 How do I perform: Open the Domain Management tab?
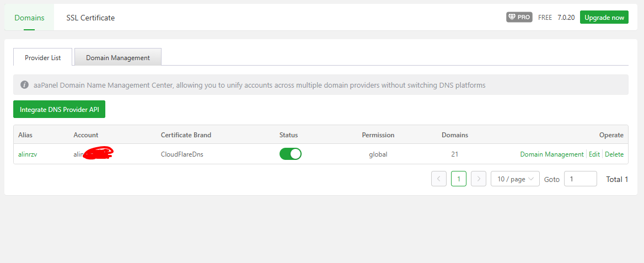click(118, 57)
